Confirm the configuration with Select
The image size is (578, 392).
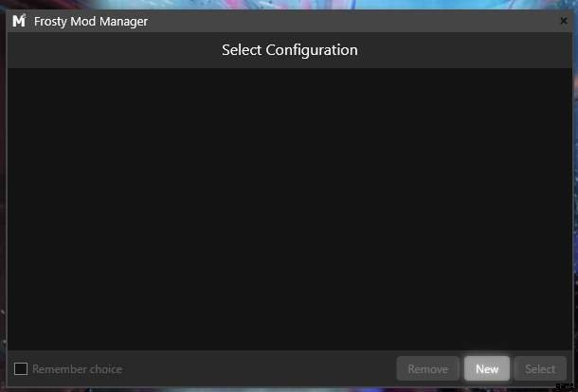540,369
